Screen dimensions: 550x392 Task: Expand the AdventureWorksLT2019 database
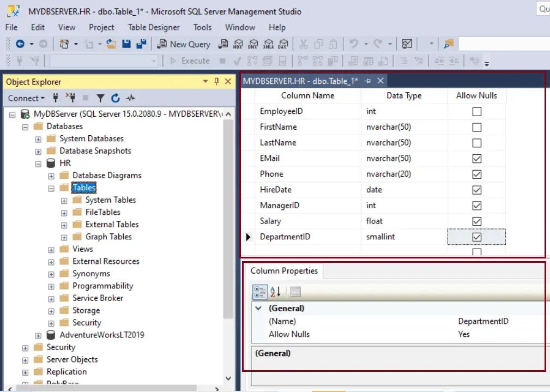coord(37,335)
